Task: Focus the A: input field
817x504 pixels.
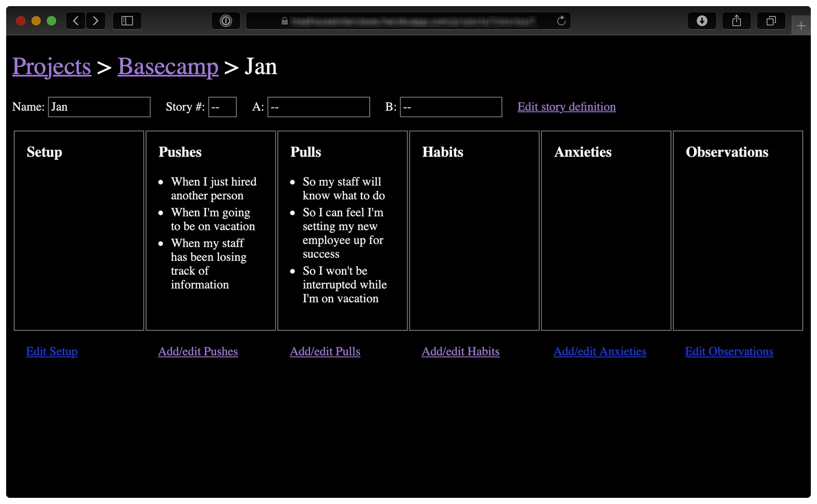Action: point(319,107)
